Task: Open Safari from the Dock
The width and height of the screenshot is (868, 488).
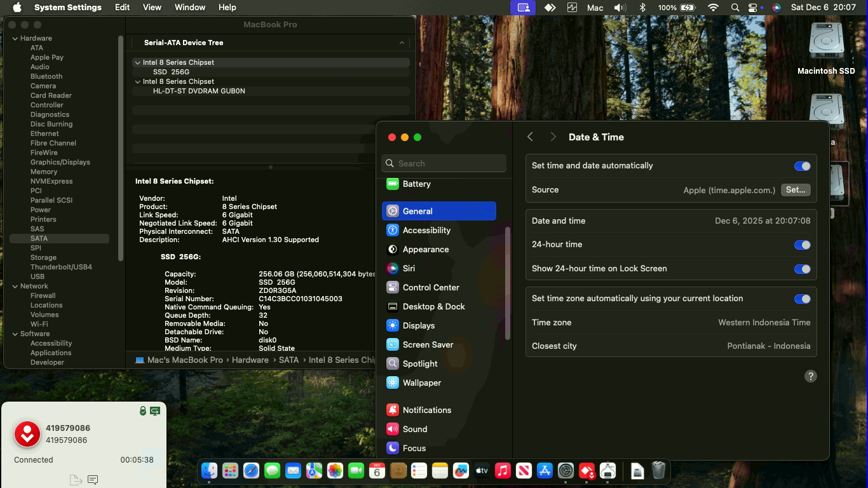Action: tap(251, 471)
